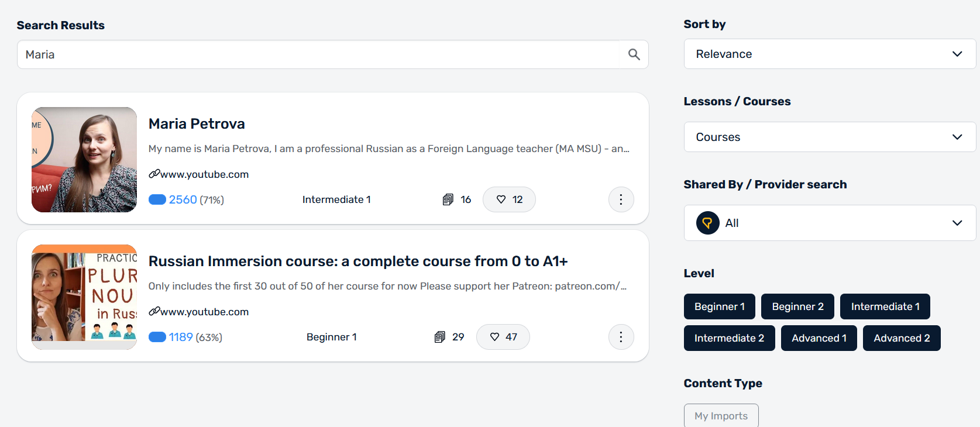Like Maria Petrova course with heart button
The height and width of the screenshot is (427, 980).
[x=508, y=199]
